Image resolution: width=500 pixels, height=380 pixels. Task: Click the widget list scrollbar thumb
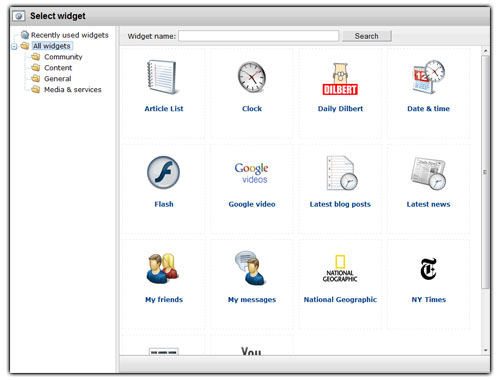485,172
